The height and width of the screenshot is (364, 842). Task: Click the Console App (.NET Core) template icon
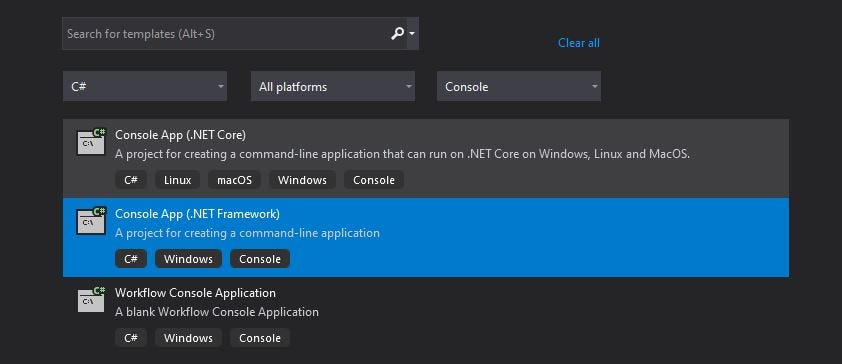pos(91,141)
